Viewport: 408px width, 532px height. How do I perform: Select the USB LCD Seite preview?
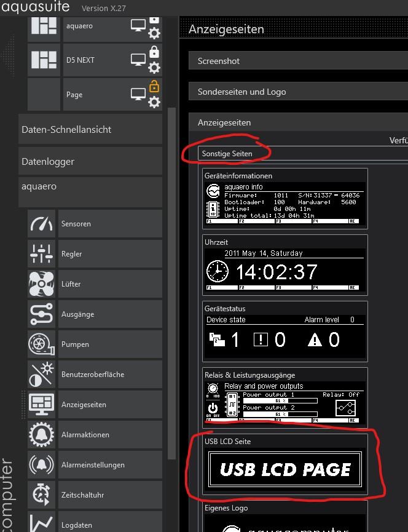point(285,464)
